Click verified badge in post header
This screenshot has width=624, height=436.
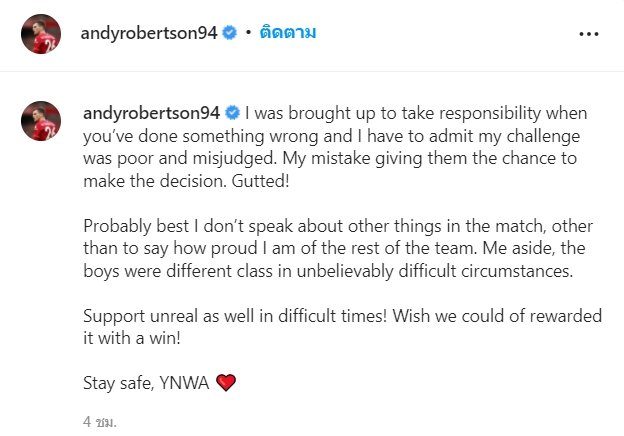pos(230,33)
